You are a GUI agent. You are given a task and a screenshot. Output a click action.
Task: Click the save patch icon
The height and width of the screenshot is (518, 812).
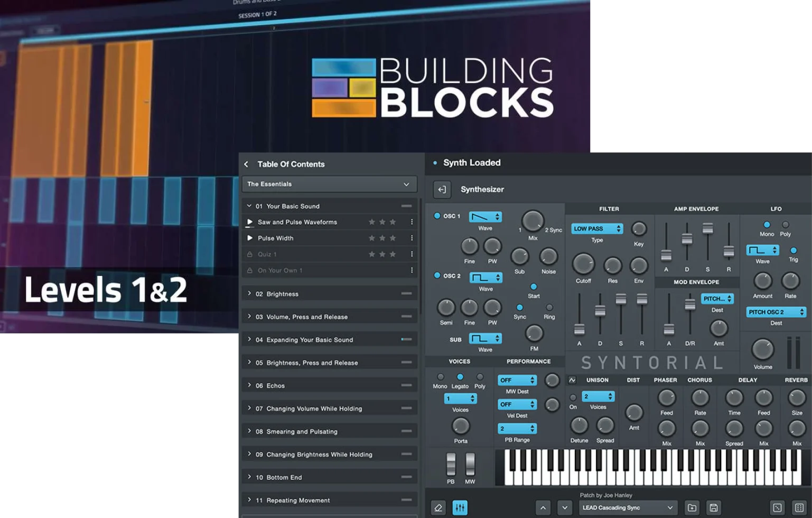click(x=713, y=507)
